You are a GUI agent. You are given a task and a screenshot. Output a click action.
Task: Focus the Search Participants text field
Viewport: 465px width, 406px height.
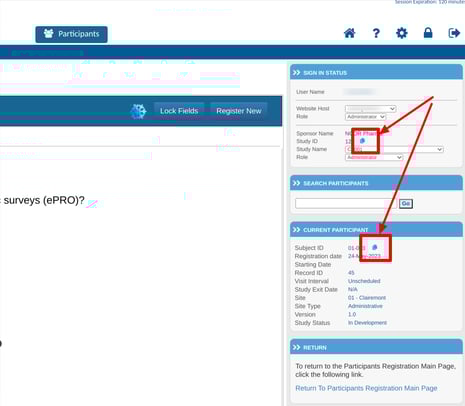(346, 203)
